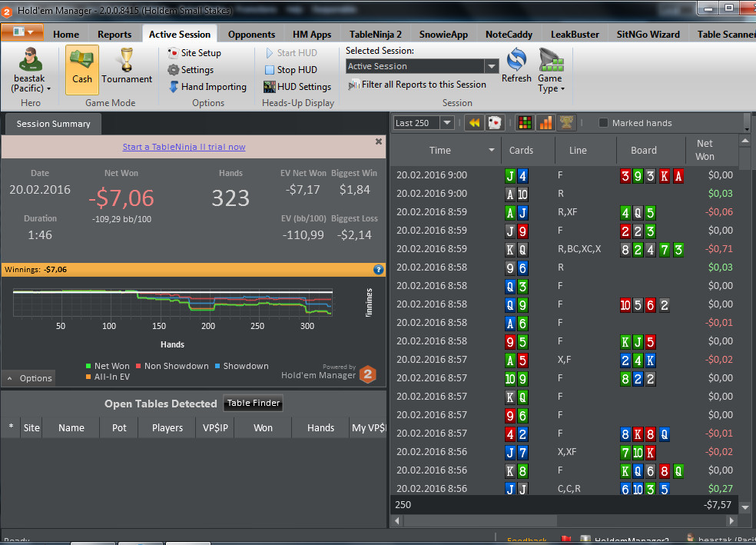Switch to the Opponents tab
756x545 pixels.
click(251, 35)
